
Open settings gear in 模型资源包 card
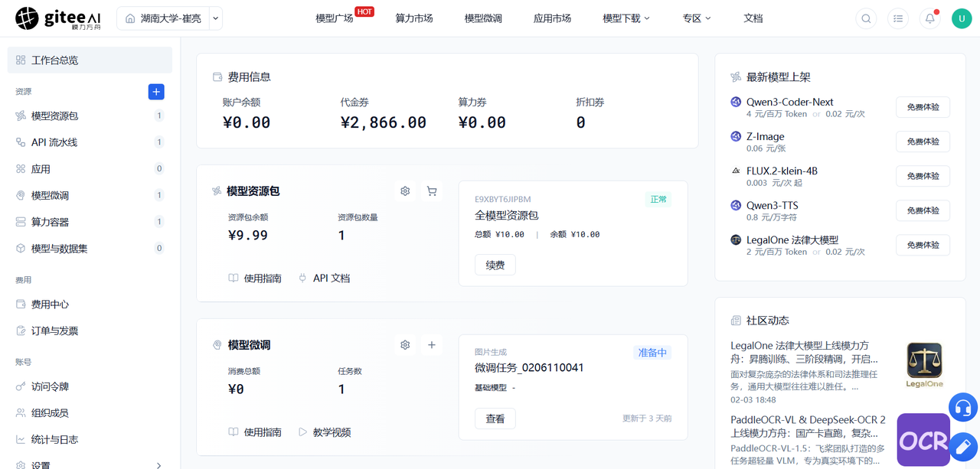[x=405, y=191]
